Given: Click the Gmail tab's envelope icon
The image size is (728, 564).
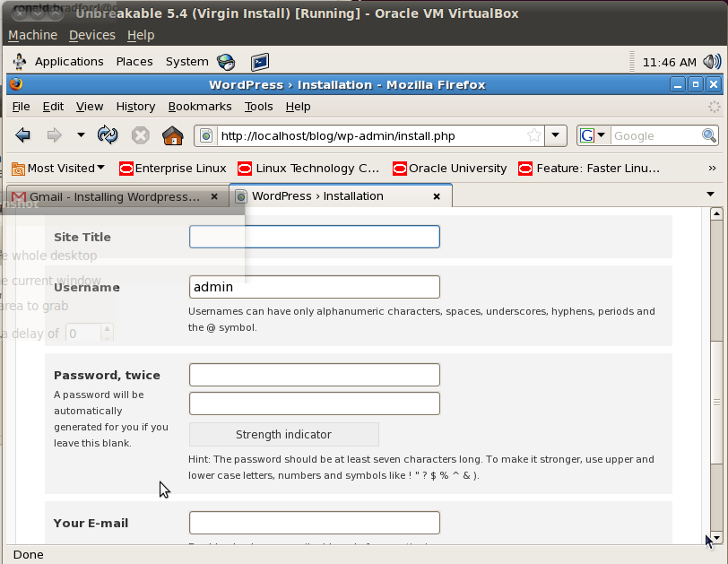Looking at the screenshot, I should click(19, 197).
